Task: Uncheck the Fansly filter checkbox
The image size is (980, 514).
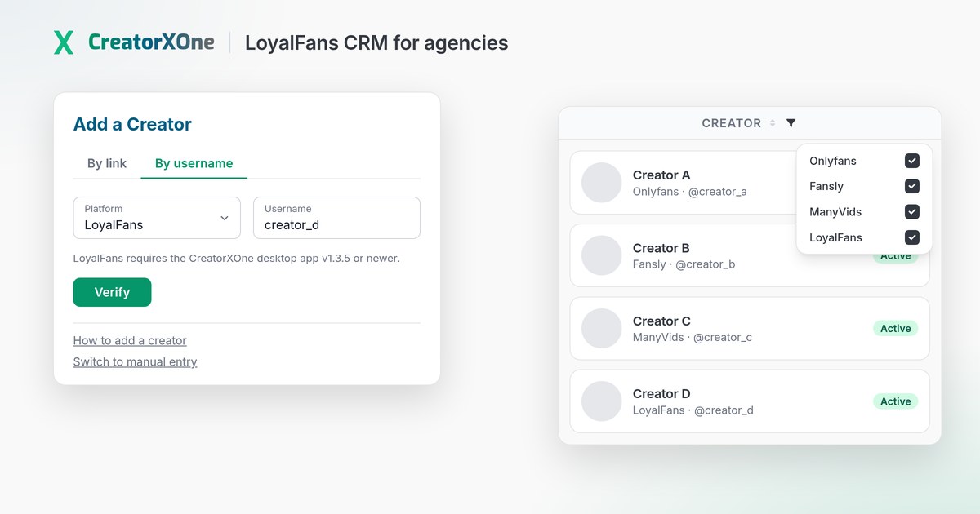Action: (912, 186)
